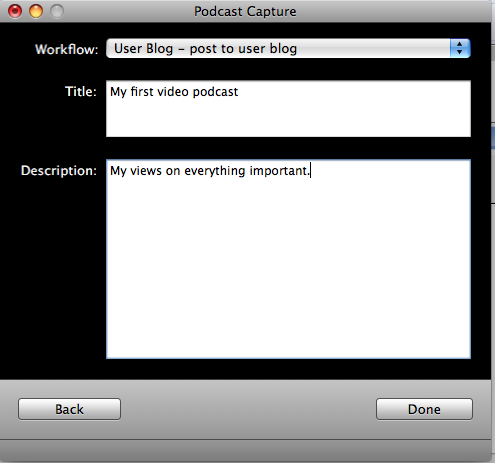Click the 'Podcast Capture' title bar text
The width and height of the screenshot is (495, 463).
click(x=245, y=12)
